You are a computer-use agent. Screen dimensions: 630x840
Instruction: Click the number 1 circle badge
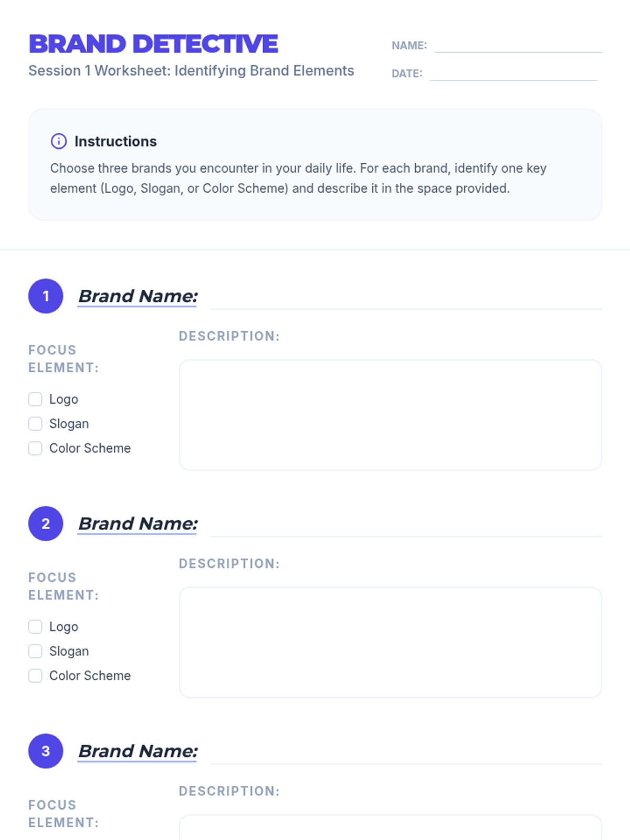pos(46,296)
